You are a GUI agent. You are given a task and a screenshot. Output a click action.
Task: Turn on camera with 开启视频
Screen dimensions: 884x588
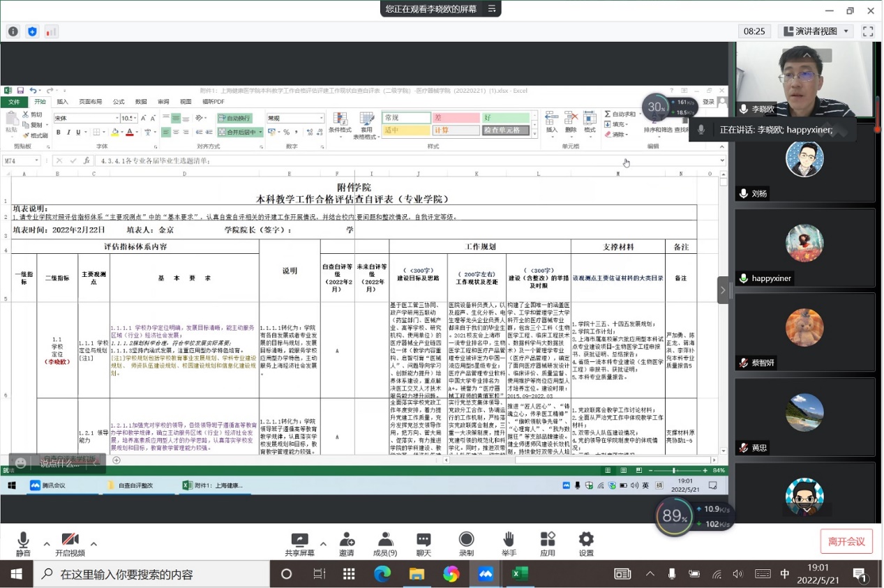[70, 543]
